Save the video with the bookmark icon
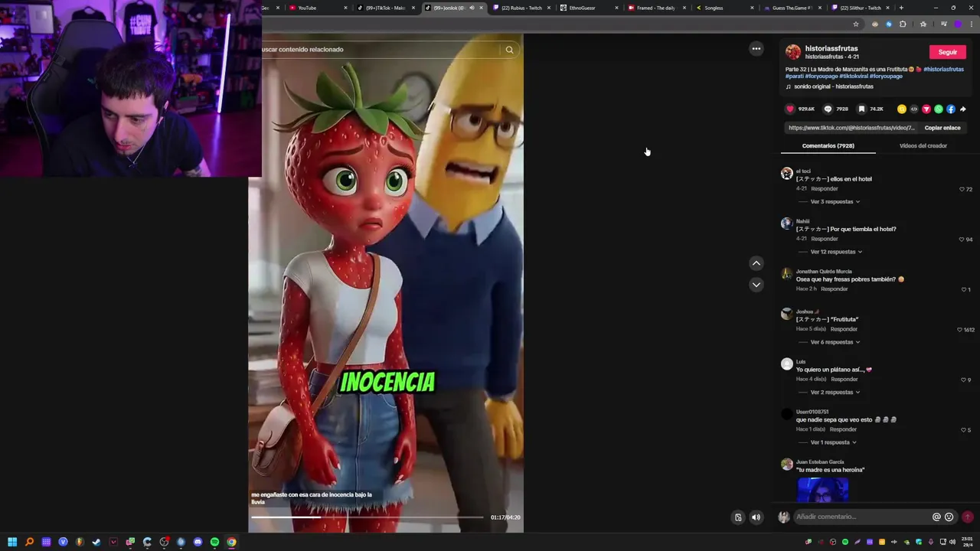The image size is (980, 551). click(x=861, y=109)
